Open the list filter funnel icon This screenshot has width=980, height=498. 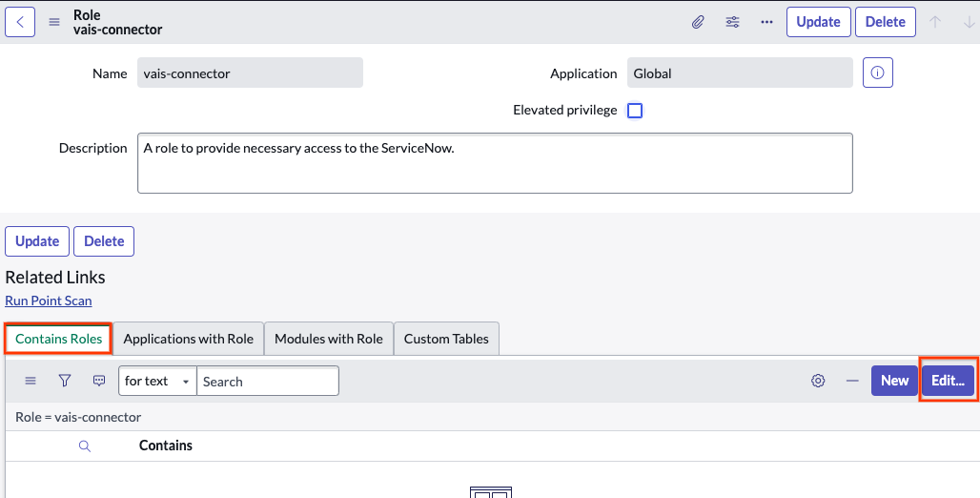[x=65, y=381]
